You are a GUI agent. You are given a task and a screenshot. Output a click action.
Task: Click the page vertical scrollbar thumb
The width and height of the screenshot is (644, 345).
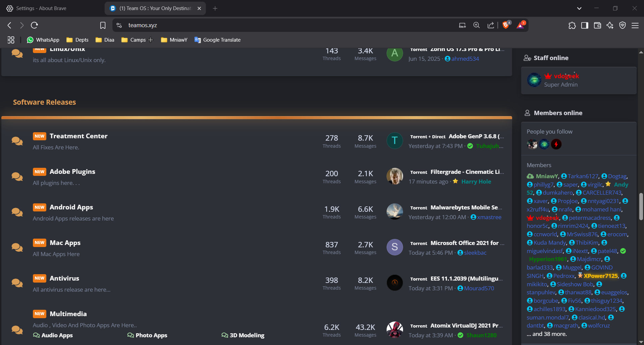click(x=641, y=206)
